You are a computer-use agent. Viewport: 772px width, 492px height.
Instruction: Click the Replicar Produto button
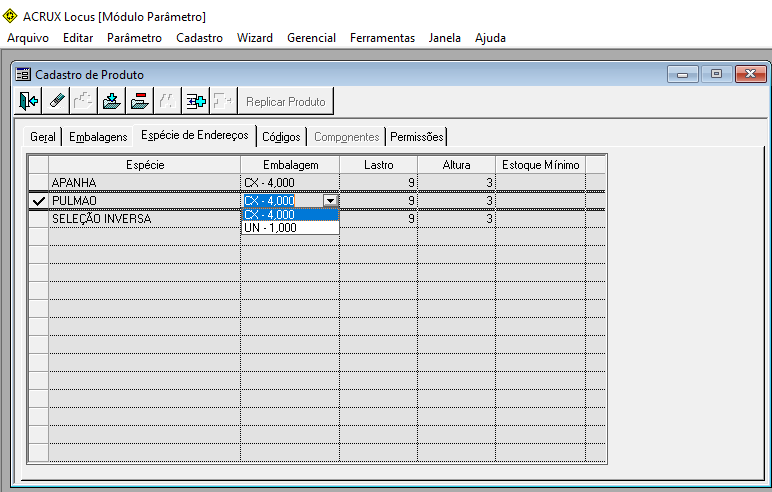pyautogui.click(x=286, y=101)
